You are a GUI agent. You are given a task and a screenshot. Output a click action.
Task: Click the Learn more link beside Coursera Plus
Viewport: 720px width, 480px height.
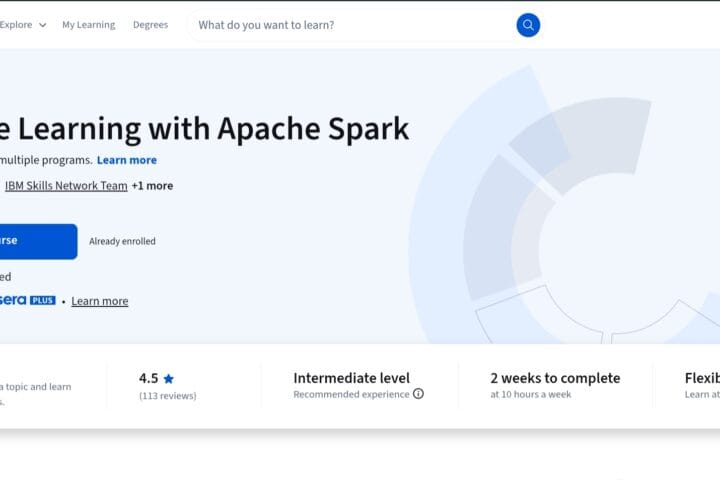coord(100,301)
